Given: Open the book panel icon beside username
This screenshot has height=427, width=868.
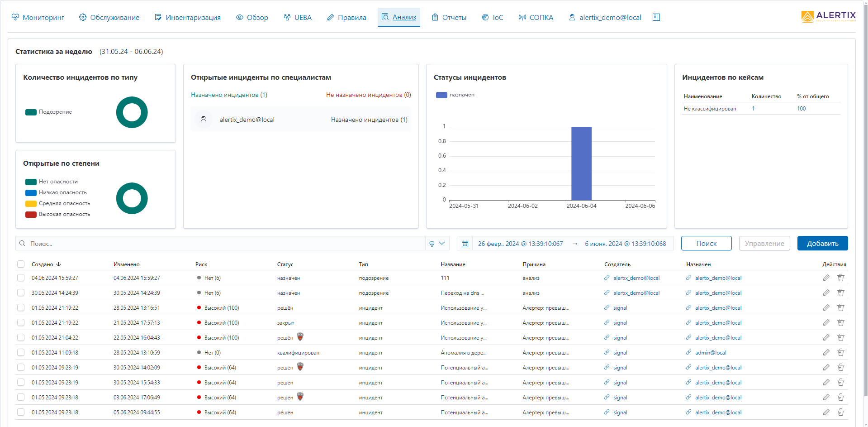Looking at the screenshot, I should [656, 17].
